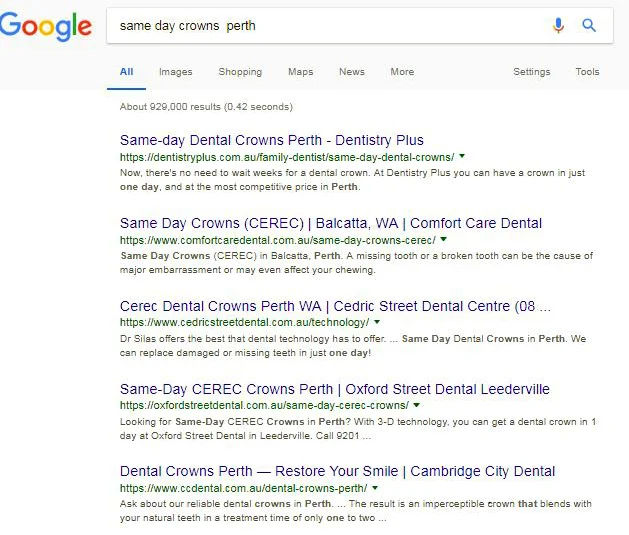Image resolution: width=629 pixels, height=535 pixels.
Task: Click the snippet beginning 'Dr Silas offers the best'
Action: [353, 346]
